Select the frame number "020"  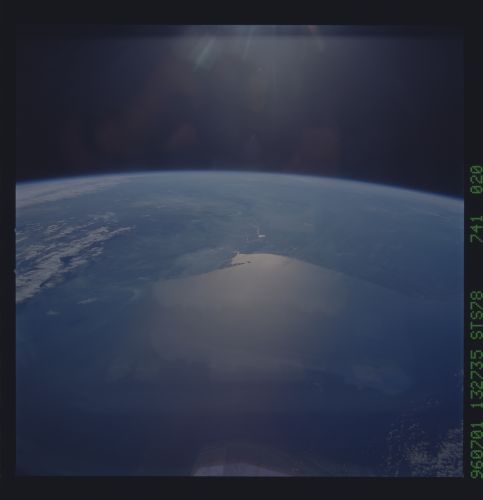click(x=476, y=179)
